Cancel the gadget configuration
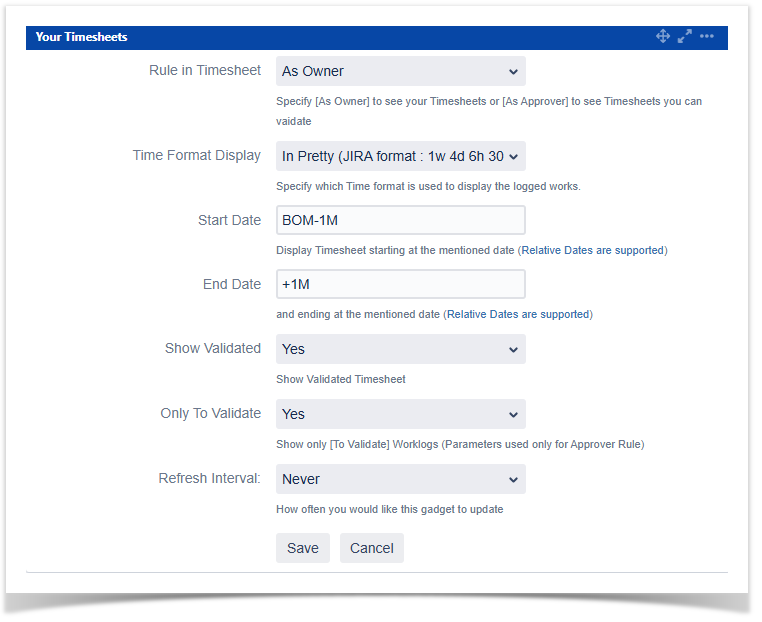Screen dimensions: 762x622 [371, 548]
